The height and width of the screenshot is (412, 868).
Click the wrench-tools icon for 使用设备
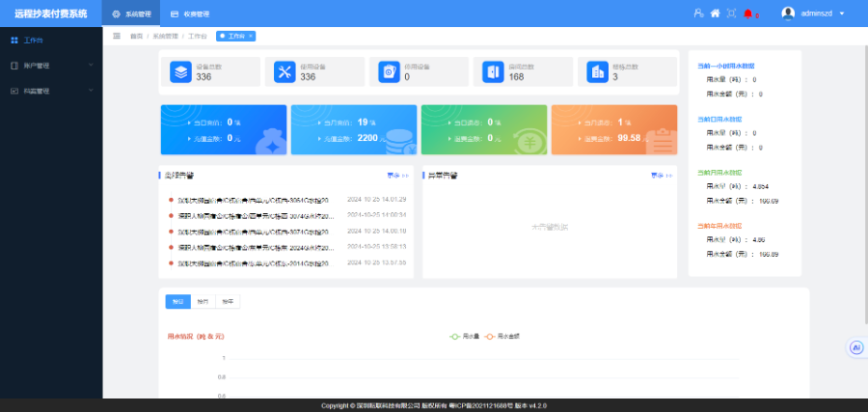(285, 72)
